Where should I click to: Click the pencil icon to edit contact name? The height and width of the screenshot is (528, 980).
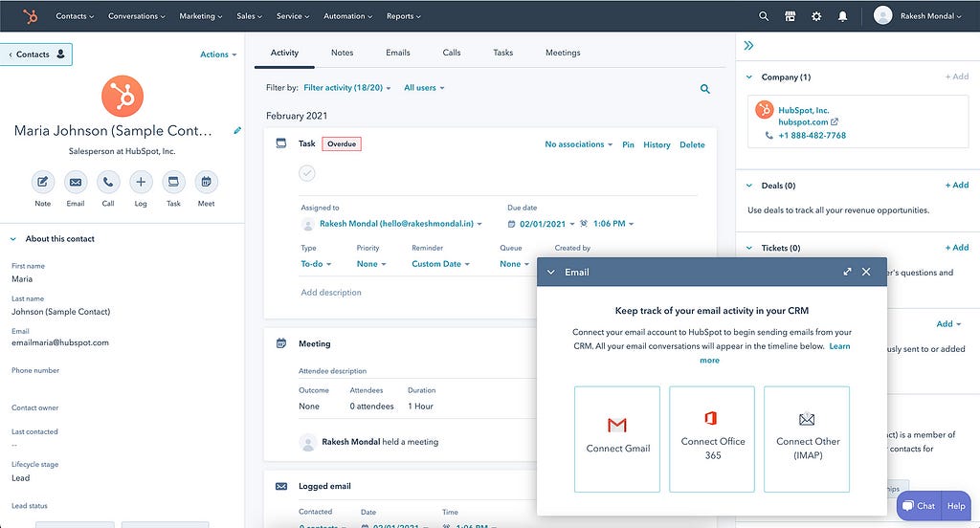coord(237,131)
